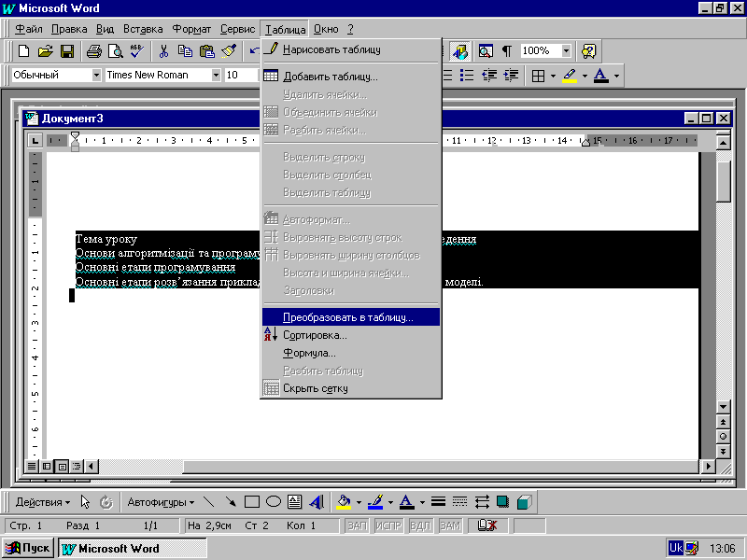Choose Преобразовать в таблицу menu item

(x=347, y=317)
